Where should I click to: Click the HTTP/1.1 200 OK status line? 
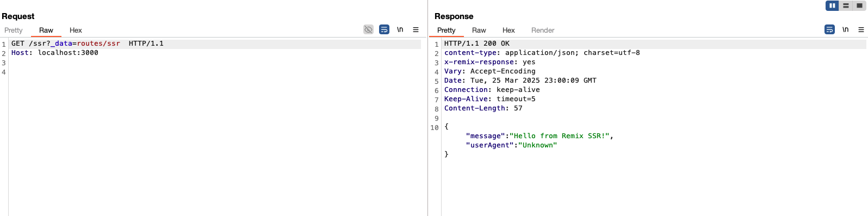pyautogui.click(x=477, y=44)
